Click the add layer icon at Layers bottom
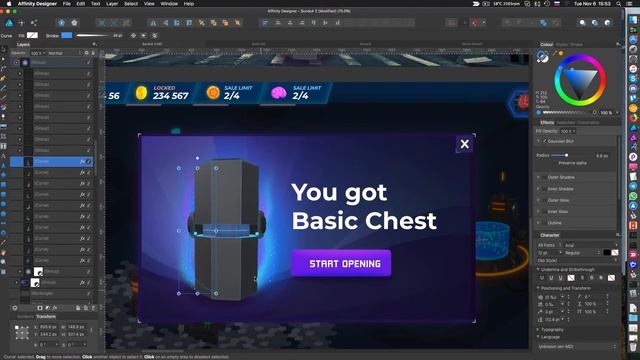640x360 pixels. tap(86, 308)
